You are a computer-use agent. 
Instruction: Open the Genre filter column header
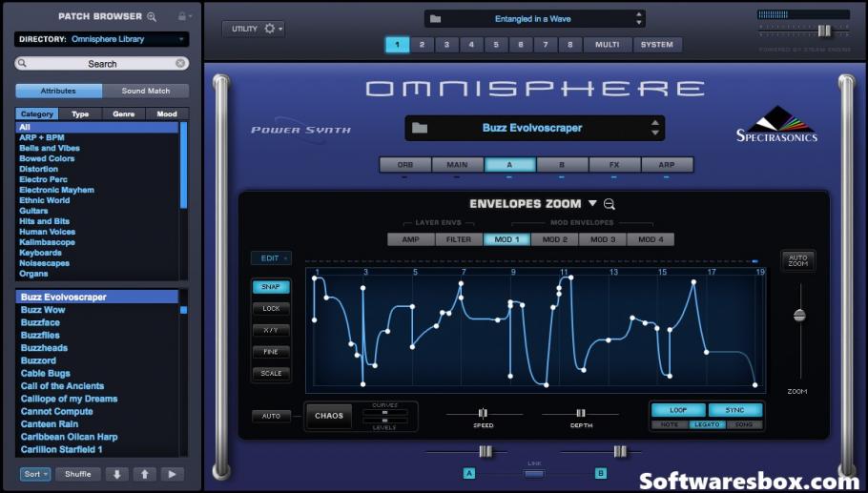[x=123, y=114]
